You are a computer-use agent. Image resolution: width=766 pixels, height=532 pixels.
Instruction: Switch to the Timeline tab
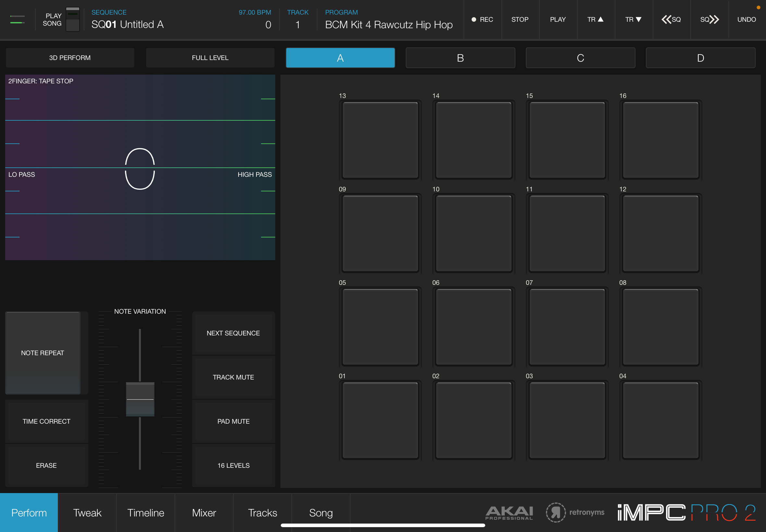pos(146,513)
